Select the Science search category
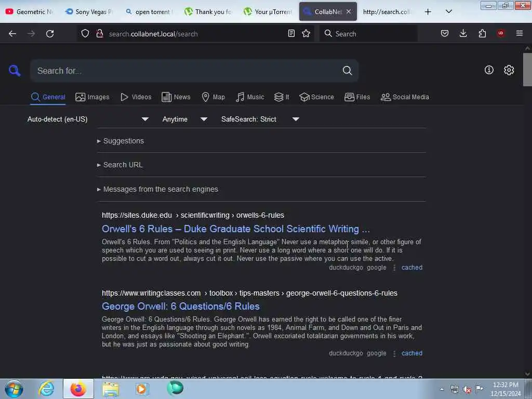 click(316, 97)
